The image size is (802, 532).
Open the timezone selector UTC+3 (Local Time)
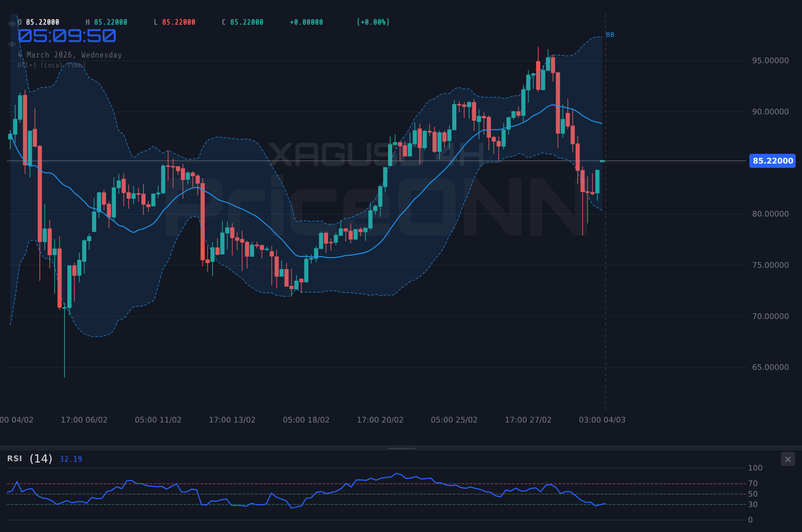click(51, 65)
